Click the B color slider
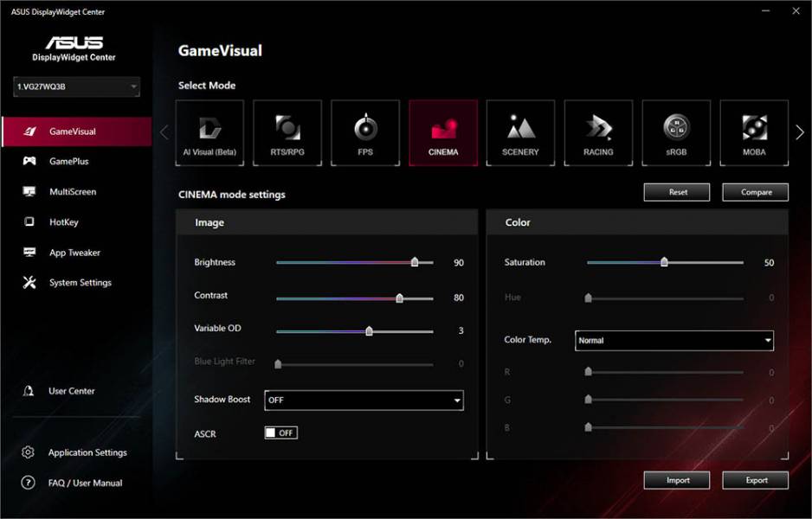812x519 pixels. [x=666, y=427]
